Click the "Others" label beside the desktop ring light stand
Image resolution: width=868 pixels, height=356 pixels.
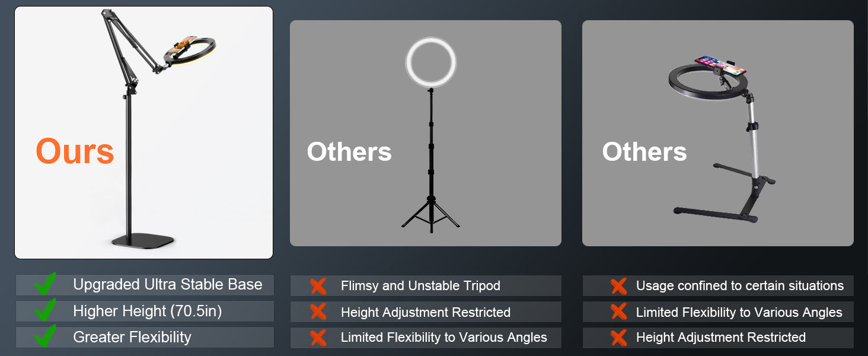click(x=644, y=152)
